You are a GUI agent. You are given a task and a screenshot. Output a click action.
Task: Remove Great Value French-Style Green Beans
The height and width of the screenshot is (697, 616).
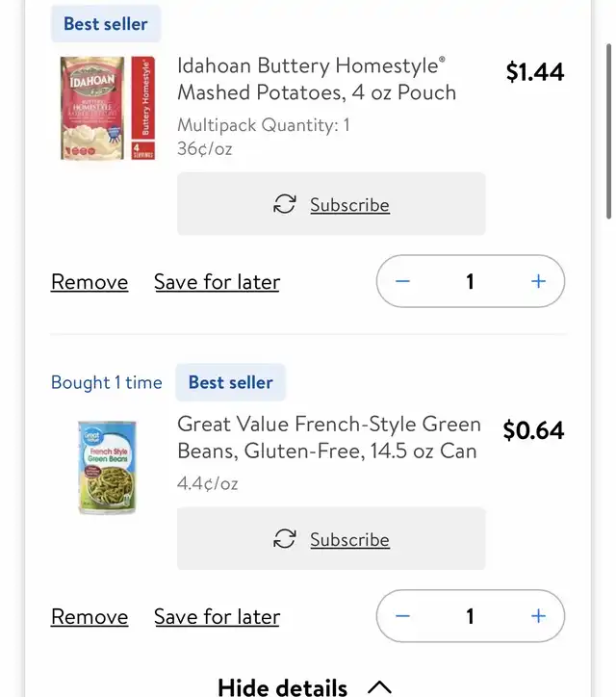90,616
